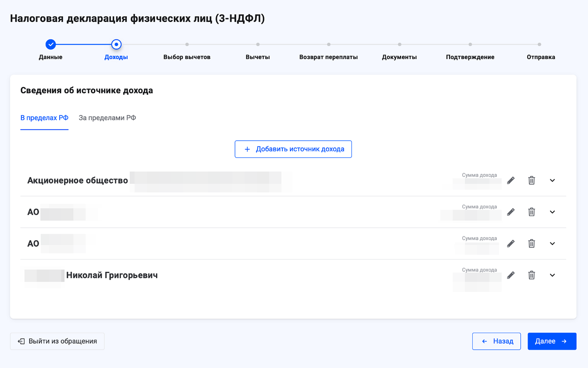
Task: Delete Николай Григорьевич income source
Action: (532, 275)
